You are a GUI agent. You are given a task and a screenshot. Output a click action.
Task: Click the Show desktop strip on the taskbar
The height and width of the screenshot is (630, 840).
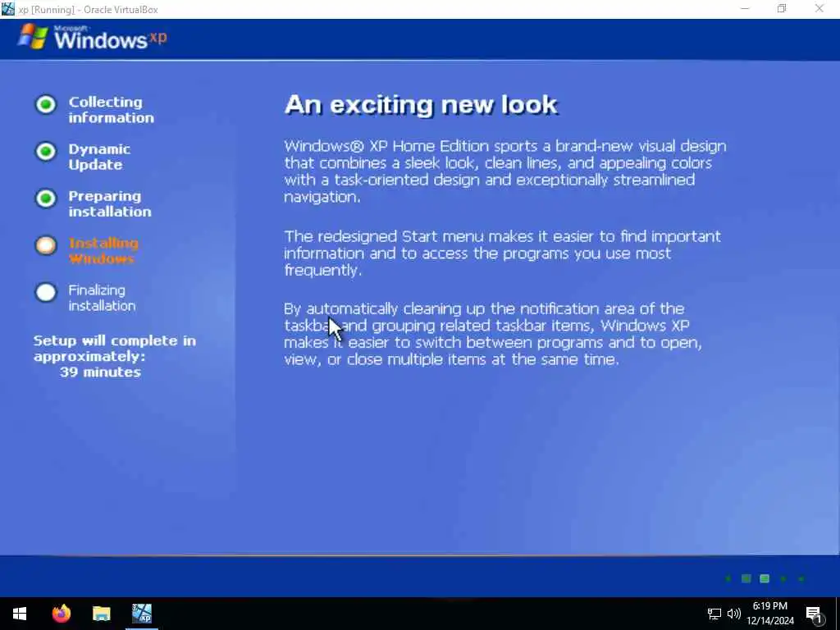click(838, 614)
